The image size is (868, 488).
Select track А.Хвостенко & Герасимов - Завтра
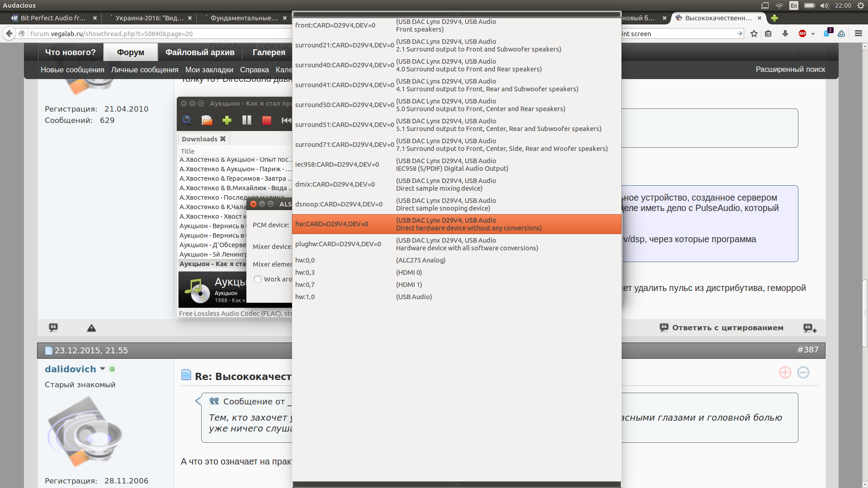(x=235, y=178)
